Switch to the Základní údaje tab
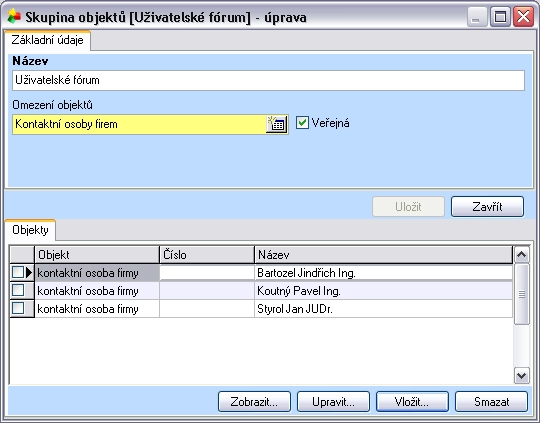The height and width of the screenshot is (423, 540). click(x=48, y=40)
